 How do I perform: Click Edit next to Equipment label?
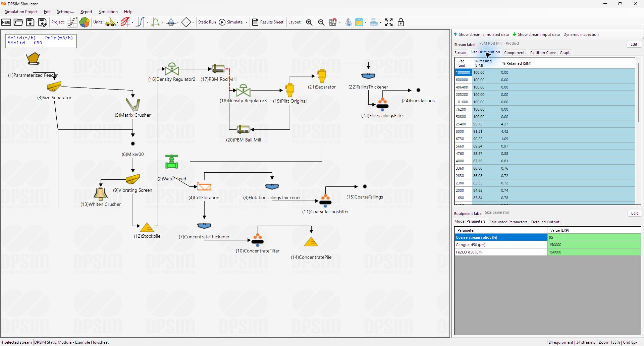coord(634,213)
